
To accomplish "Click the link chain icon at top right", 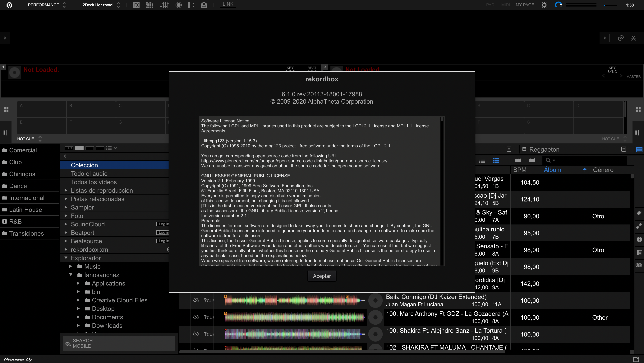I will (x=620, y=38).
